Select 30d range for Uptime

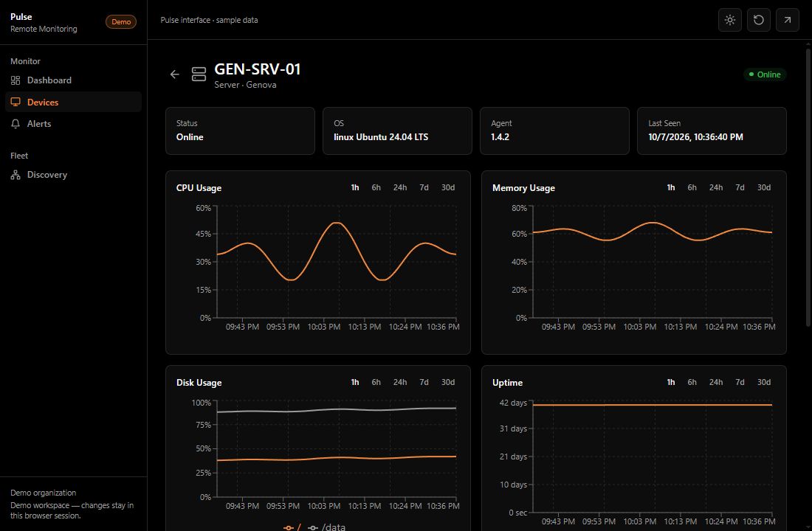[x=764, y=382]
